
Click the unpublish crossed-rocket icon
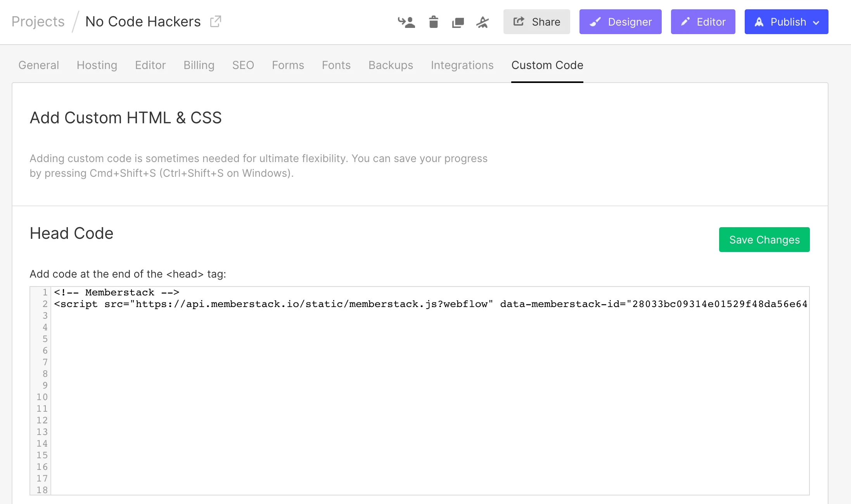[482, 22]
